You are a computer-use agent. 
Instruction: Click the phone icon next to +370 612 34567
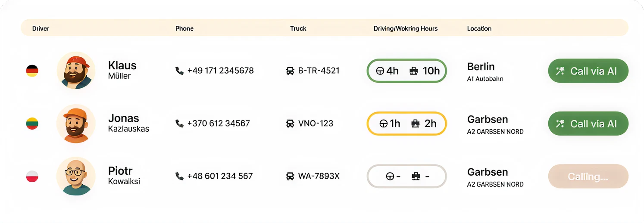coord(179,124)
